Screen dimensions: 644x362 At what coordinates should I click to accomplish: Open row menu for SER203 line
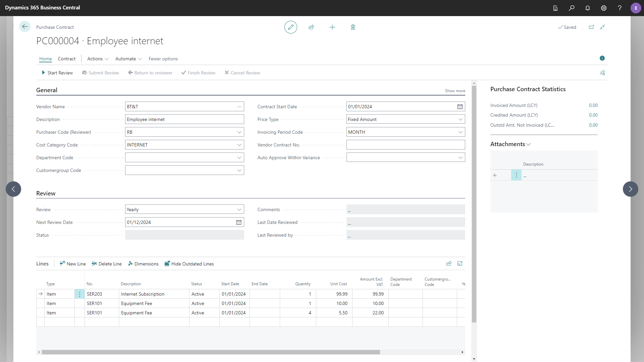[79, 294]
